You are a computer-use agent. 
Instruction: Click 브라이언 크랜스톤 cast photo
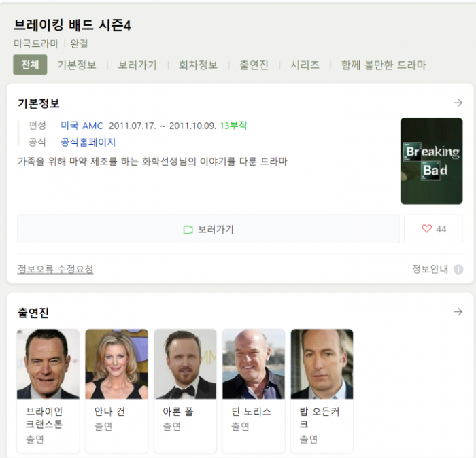[48, 364]
